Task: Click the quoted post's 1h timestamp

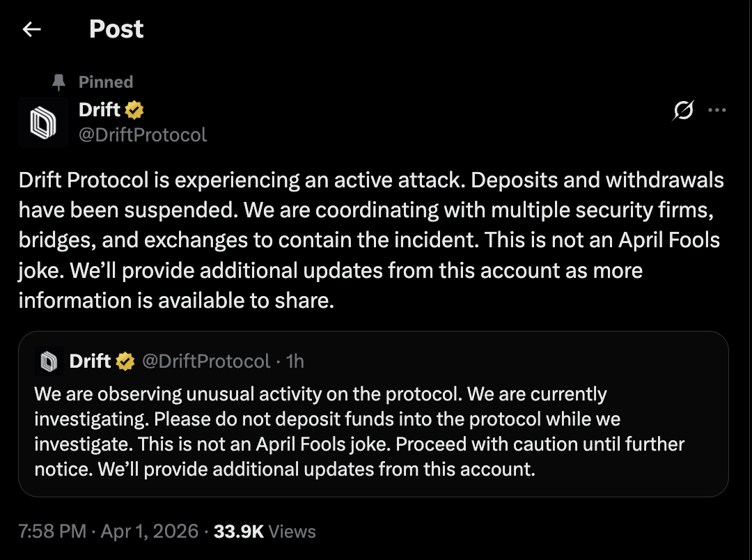Action: 296,361
